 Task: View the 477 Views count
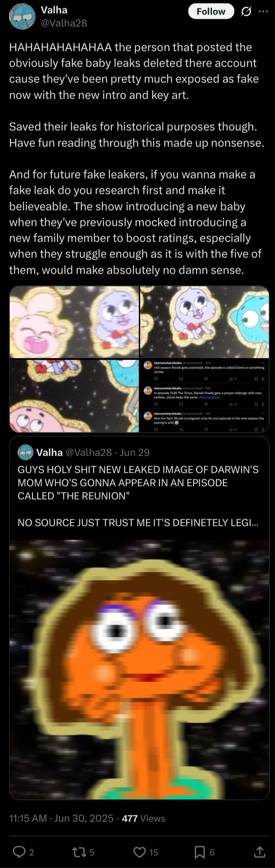pyautogui.click(x=144, y=818)
